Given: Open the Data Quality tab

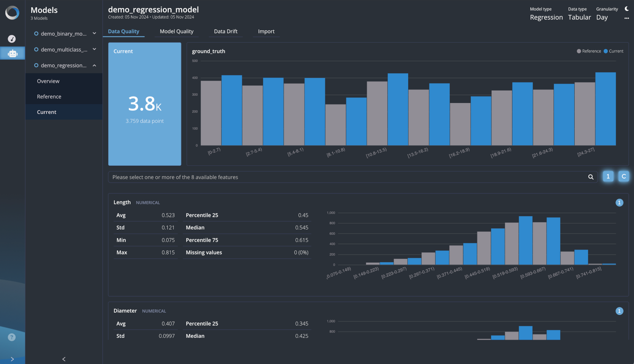Looking at the screenshot, I should point(124,32).
